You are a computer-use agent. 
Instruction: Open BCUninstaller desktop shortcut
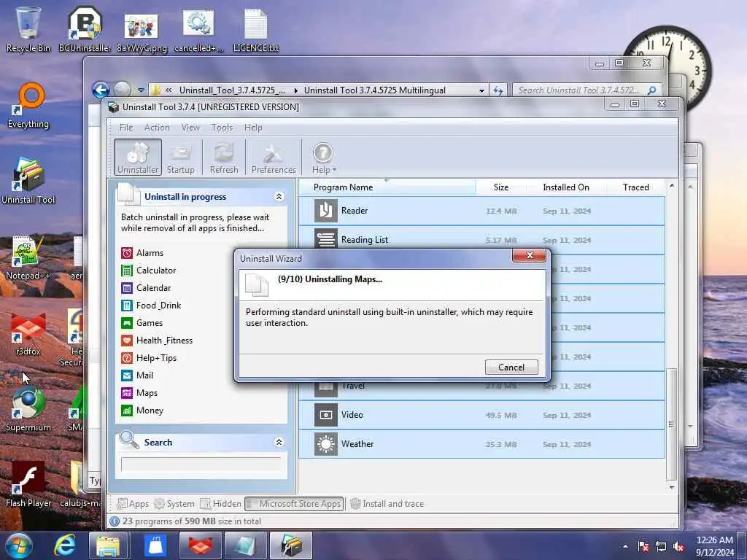(85, 29)
